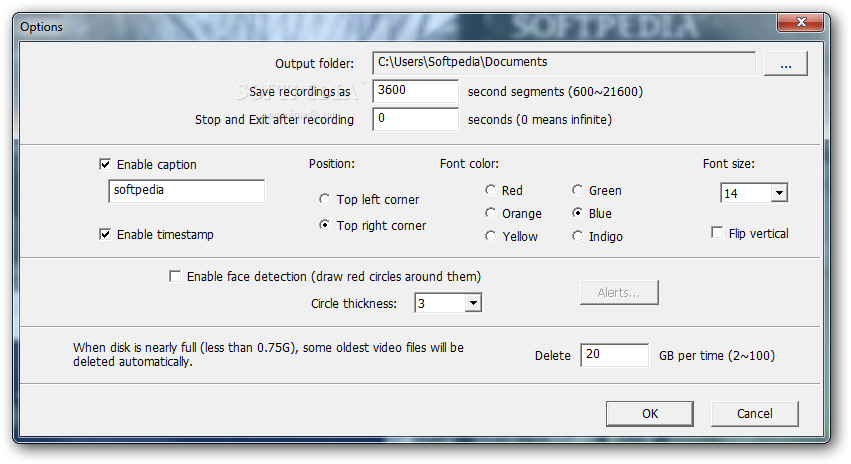
Task: Select Top left corner position
Action: point(325,199)
